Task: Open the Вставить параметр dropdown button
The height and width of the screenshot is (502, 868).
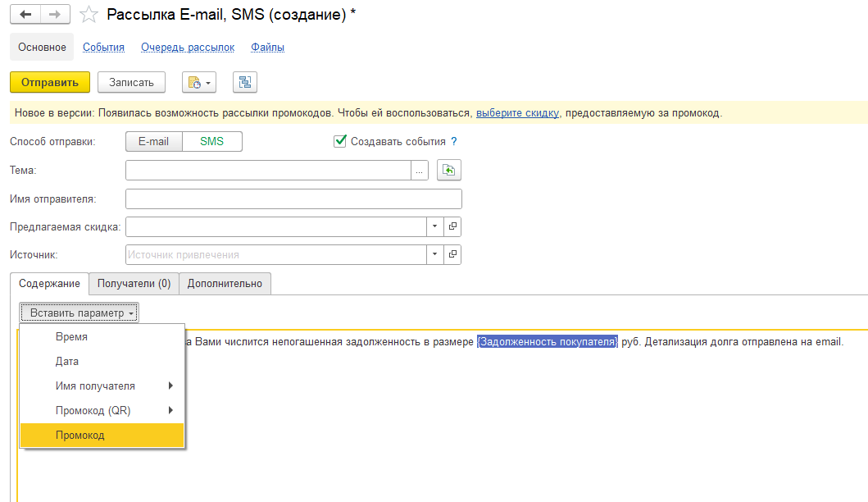Action: coord(80,313)
